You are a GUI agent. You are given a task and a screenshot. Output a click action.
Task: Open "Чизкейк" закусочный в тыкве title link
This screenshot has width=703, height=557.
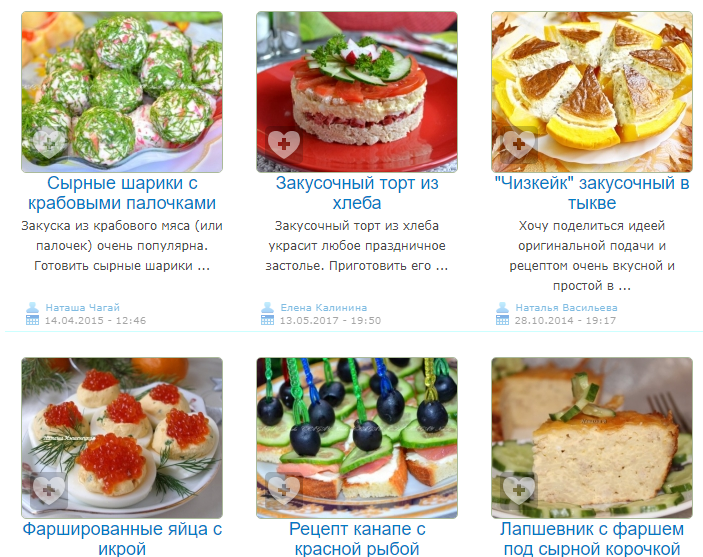[x=592, y=193]
